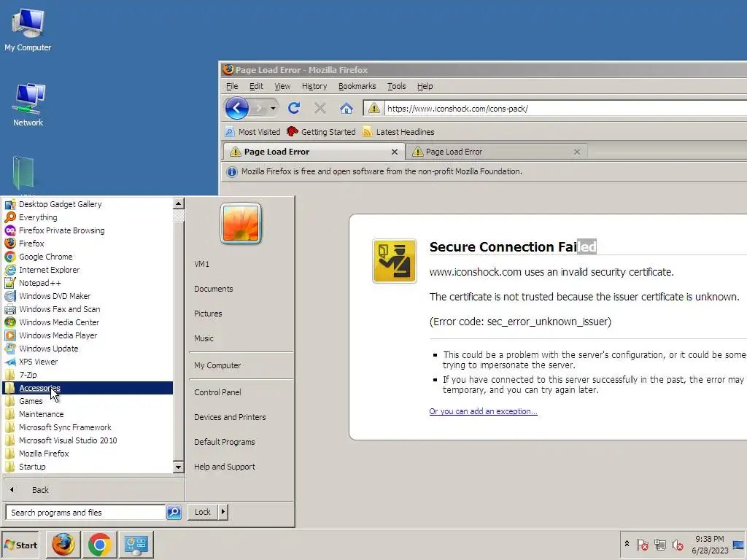Click the grayed Stop loading X icon
Screen dimensions: 747x560
[x=320, y=108]
